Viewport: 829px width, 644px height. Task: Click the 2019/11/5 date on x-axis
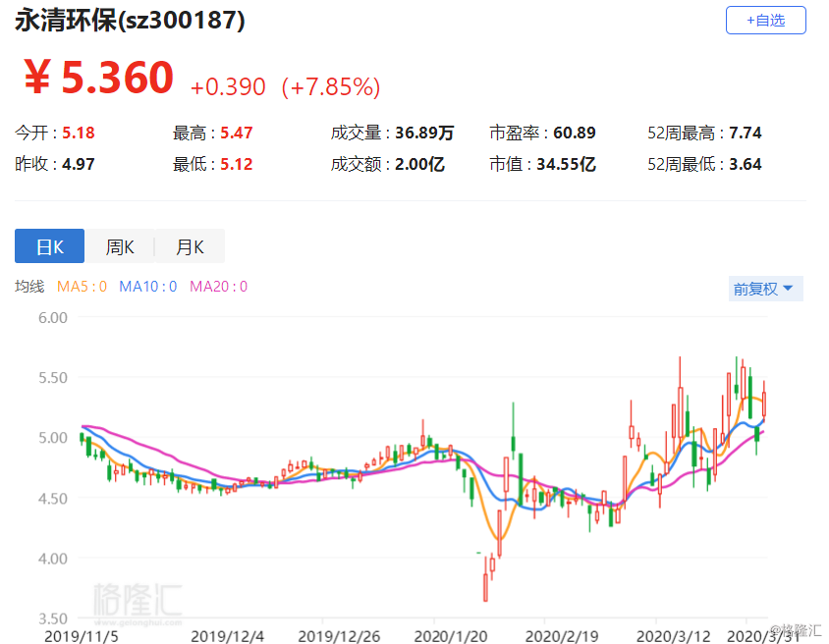pyautogui.click(x=81, y=635)
